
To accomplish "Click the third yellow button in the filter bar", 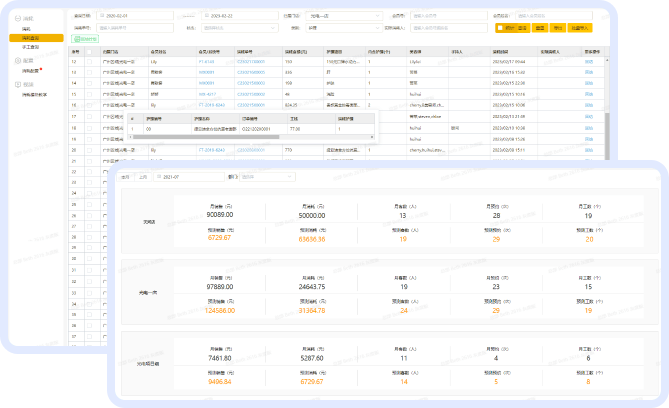I will point(558,28).
